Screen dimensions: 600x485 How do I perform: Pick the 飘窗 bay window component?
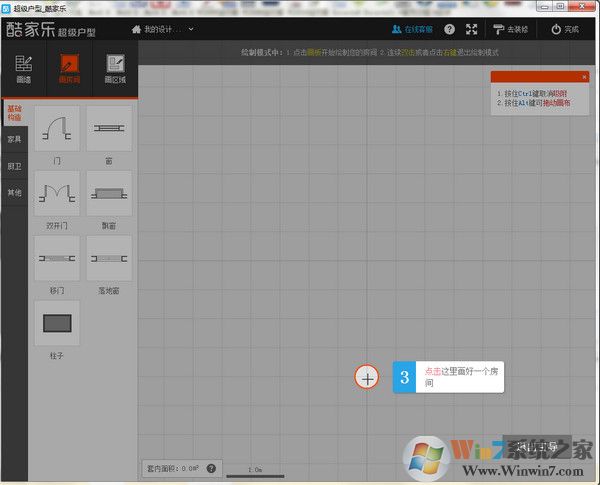pos(108,193)
